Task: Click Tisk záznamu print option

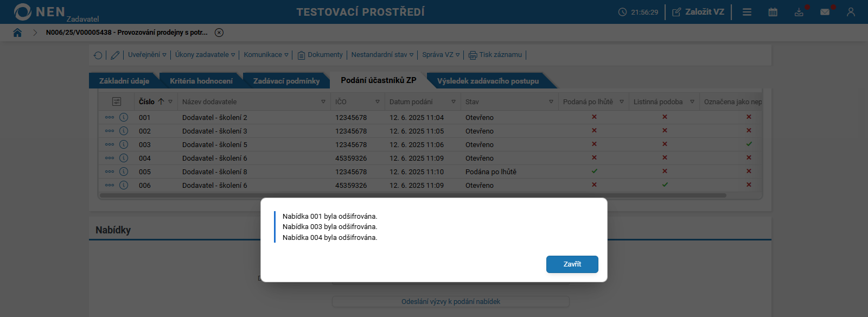Action: coord(495,55)
